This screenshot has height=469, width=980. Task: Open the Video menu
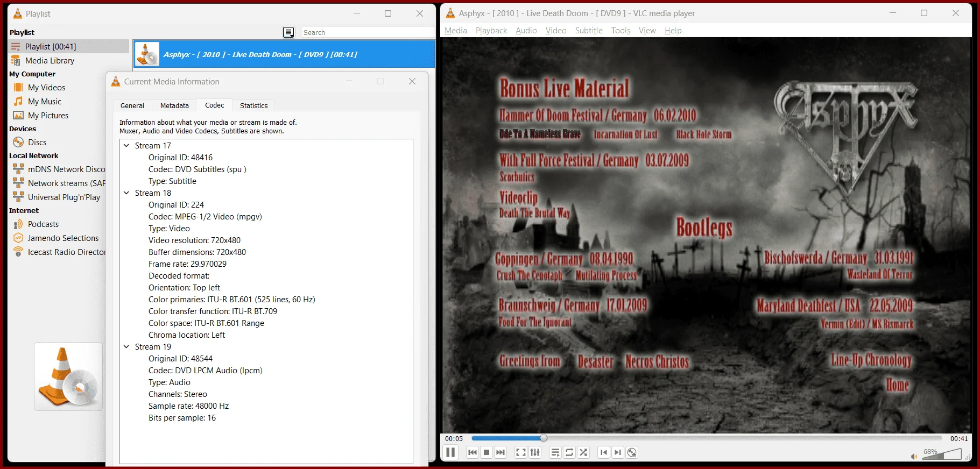click(x=556, y=31)
